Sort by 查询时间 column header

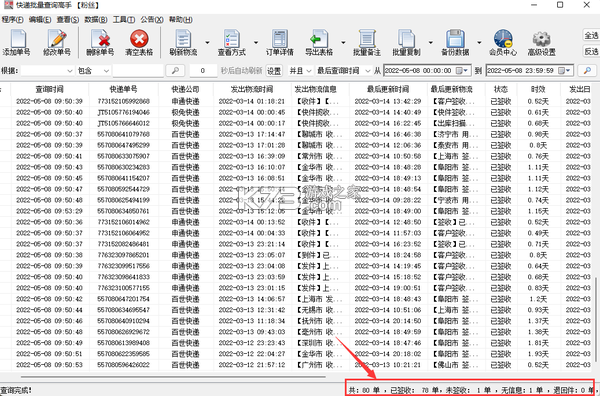click(x=49, y=89)
